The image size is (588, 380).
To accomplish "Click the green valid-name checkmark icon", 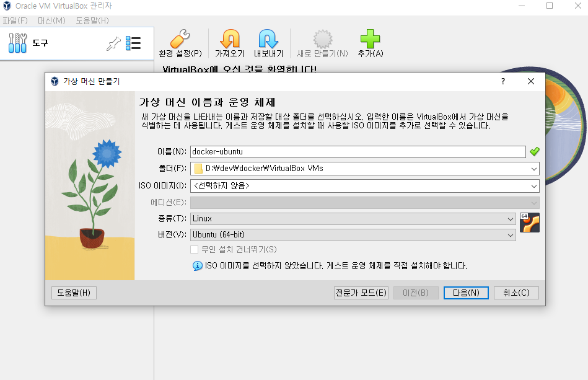I will (534, 151).
